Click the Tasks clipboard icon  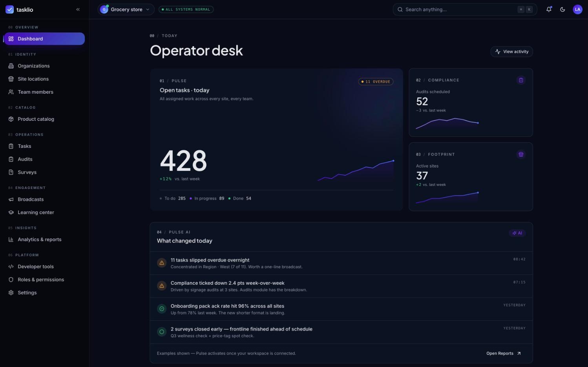coord(11,146)
